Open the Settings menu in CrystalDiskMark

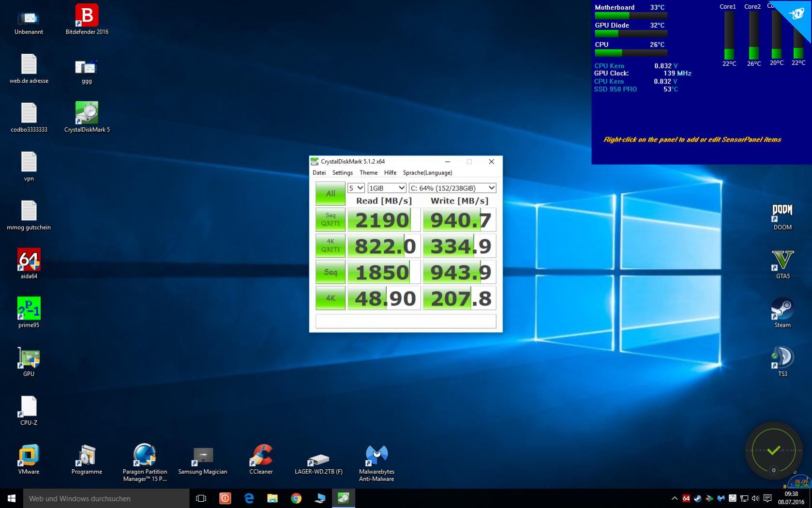point(343,173)
